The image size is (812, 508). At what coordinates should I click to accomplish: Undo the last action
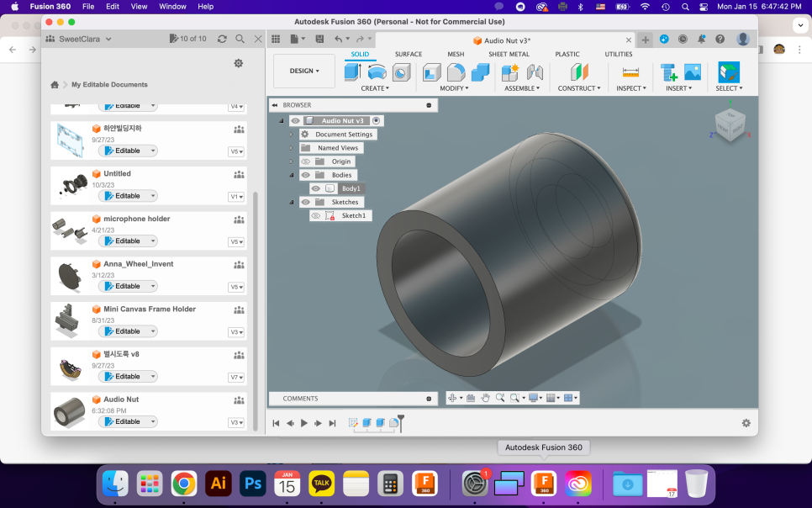click(x=338, y=39)
